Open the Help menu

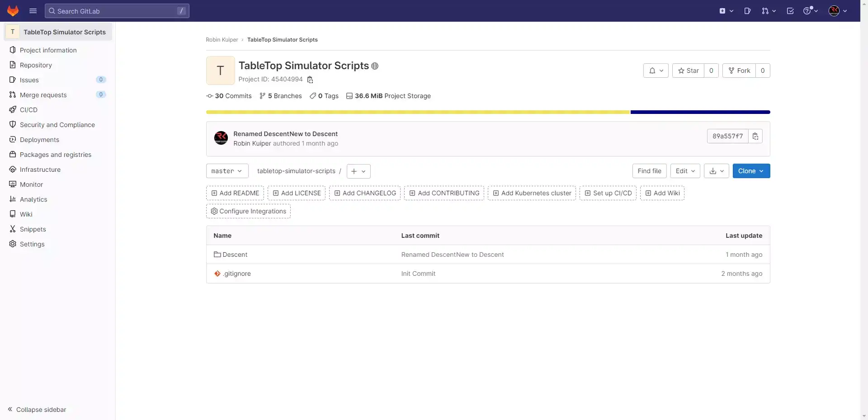pyautogui.click(x=811, y=11)
